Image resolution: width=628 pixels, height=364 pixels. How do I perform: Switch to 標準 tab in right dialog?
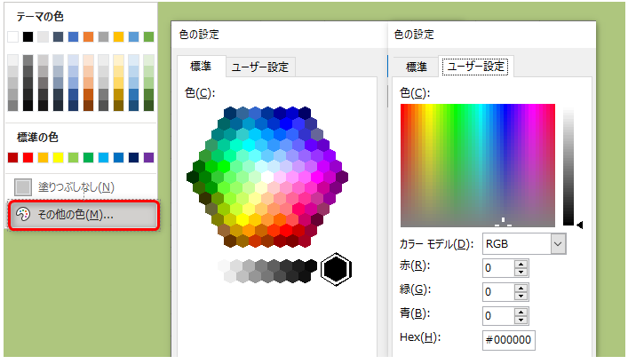[x=417, y=67]
